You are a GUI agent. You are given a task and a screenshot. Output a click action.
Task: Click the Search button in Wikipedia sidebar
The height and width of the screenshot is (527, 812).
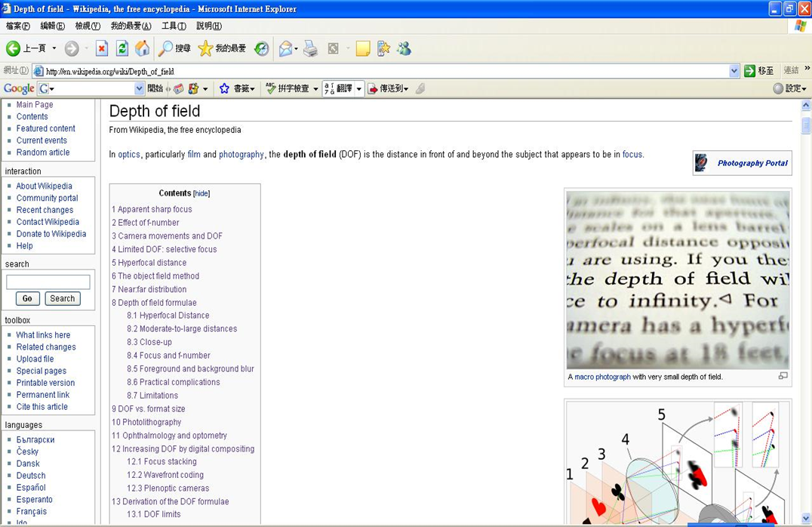pos(63,298)
